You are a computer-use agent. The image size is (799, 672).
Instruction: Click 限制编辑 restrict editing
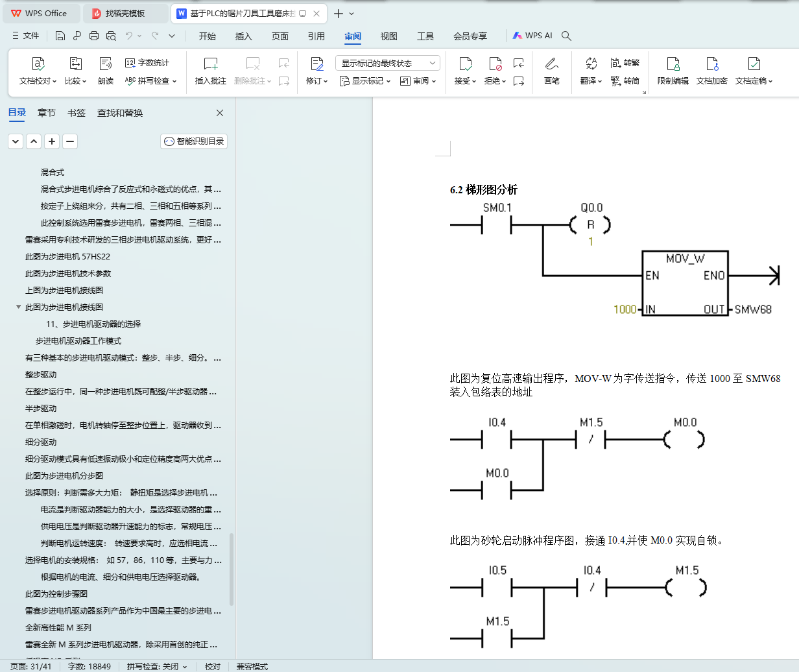coord(673,71)
